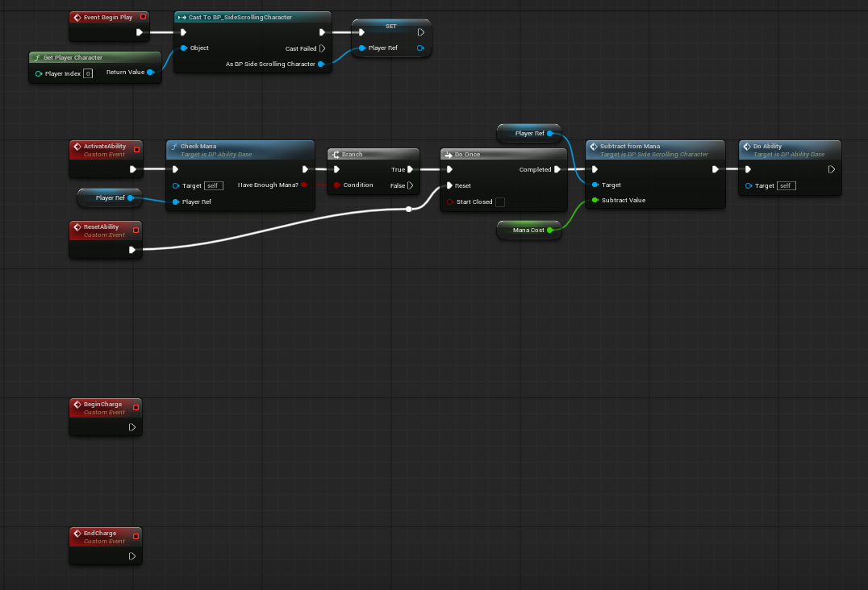Select the SET Player Ref node
The height and width of the screenshot is (590, 868).
point(390,26)
